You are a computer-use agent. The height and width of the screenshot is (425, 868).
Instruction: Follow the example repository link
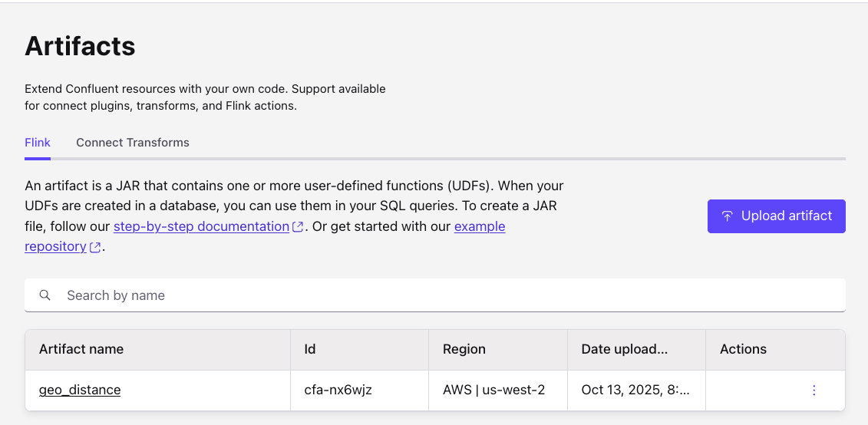(480, 226)
